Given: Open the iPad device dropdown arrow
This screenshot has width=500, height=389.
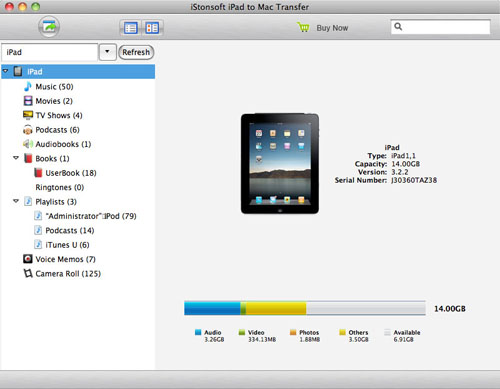Looking at the screenshot, I should [x=107, y=52].
